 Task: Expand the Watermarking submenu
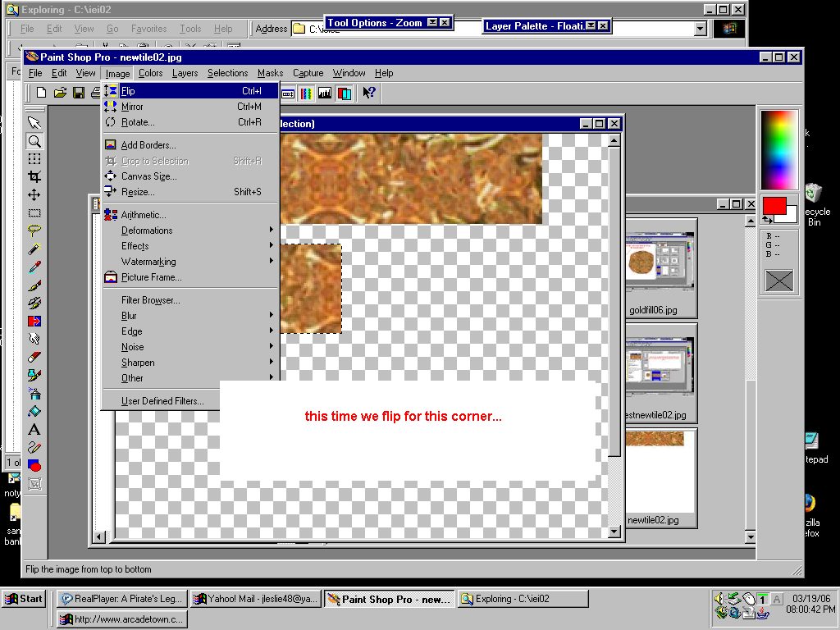[x=190, y=262]
